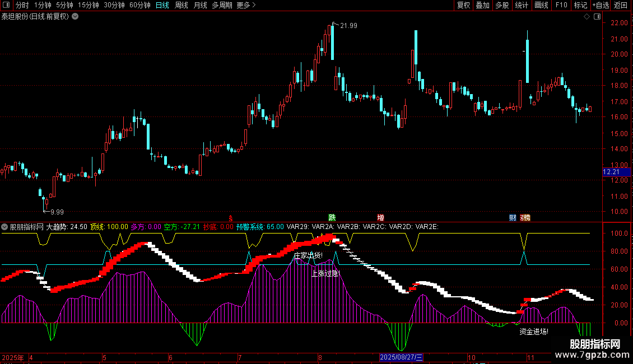The image size is (633, 364).
Task: Click the red 增 event marker
Action: (381, 218)
